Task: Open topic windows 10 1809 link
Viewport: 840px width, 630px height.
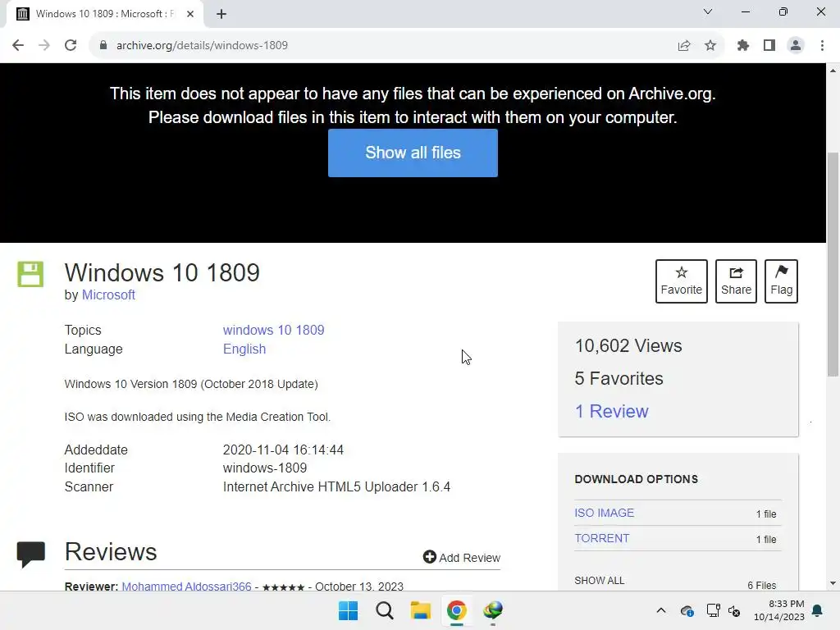Action: point(274,330)
